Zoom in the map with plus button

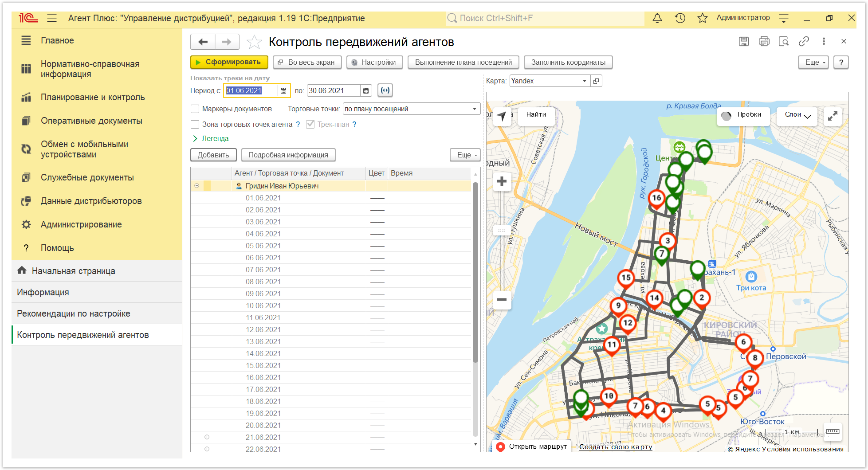[502, 181]
